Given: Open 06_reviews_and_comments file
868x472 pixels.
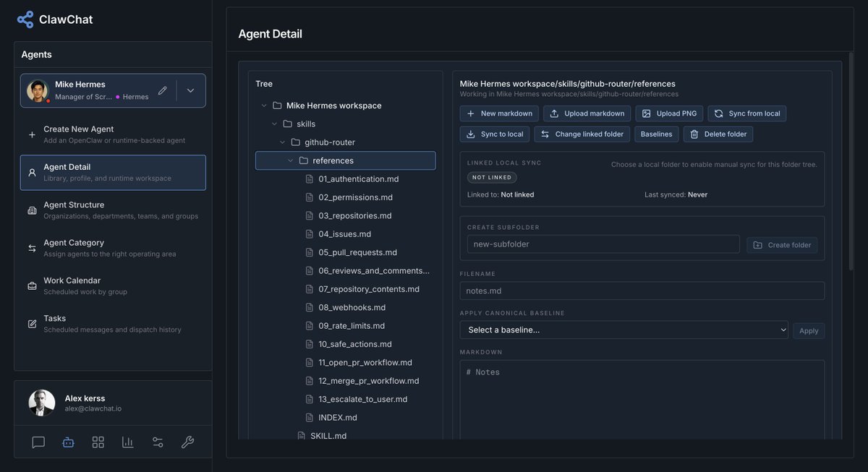Looking at the screenshot, I should pyautogui.click(x=367, y=271).
